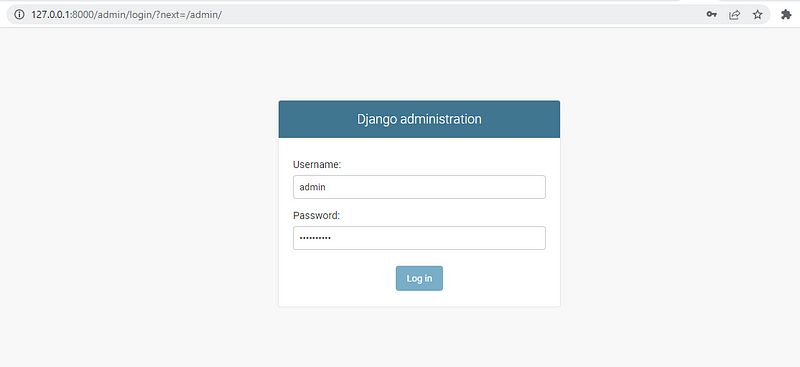The image size is (800, 367).
Task: Click the Django administration header title
Action: [x=419, y=119]
